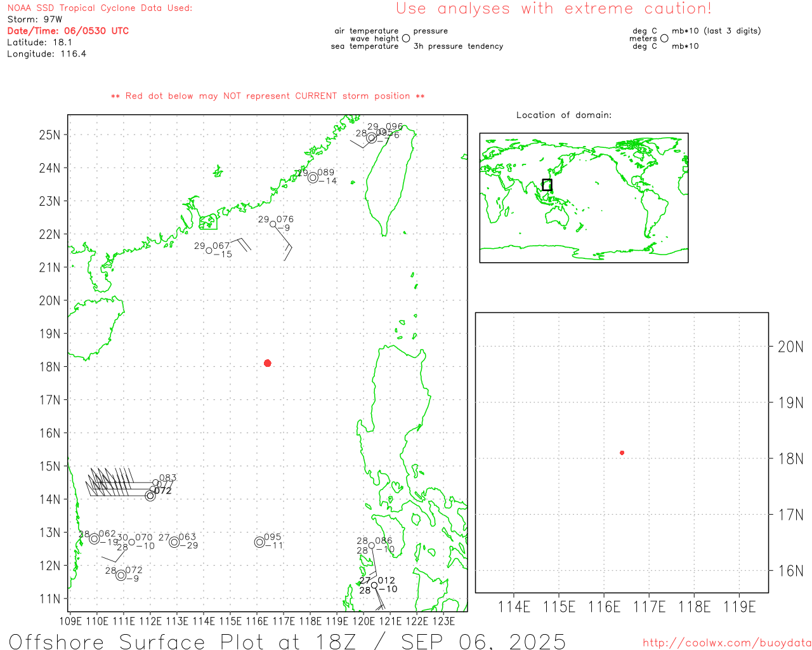The width and height of the screenshot is (812, 650).
Task: Click 3h pressure tendency legend label
Action: click(458, 46)
